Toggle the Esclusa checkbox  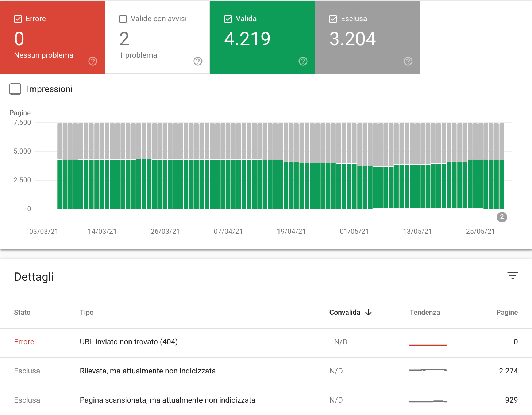pyautogui.click(x=333, y=19)
